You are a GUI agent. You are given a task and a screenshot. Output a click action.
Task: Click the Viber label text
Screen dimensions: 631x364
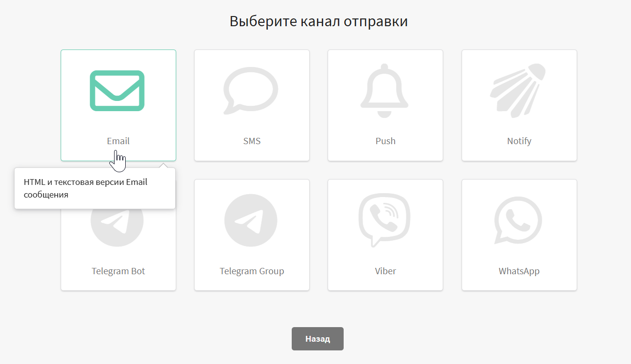point(385,271)
